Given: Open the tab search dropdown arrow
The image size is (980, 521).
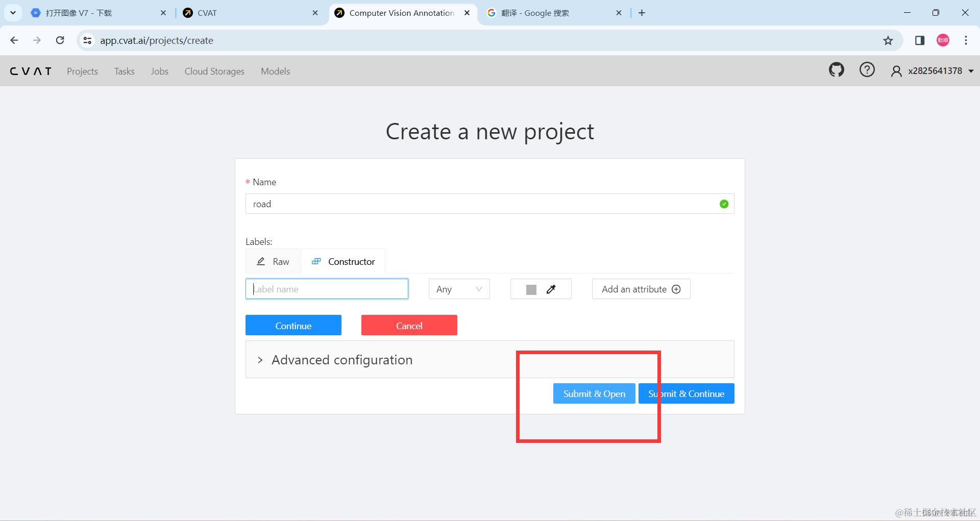Looking at the screenshot, I should coord(13,13).
